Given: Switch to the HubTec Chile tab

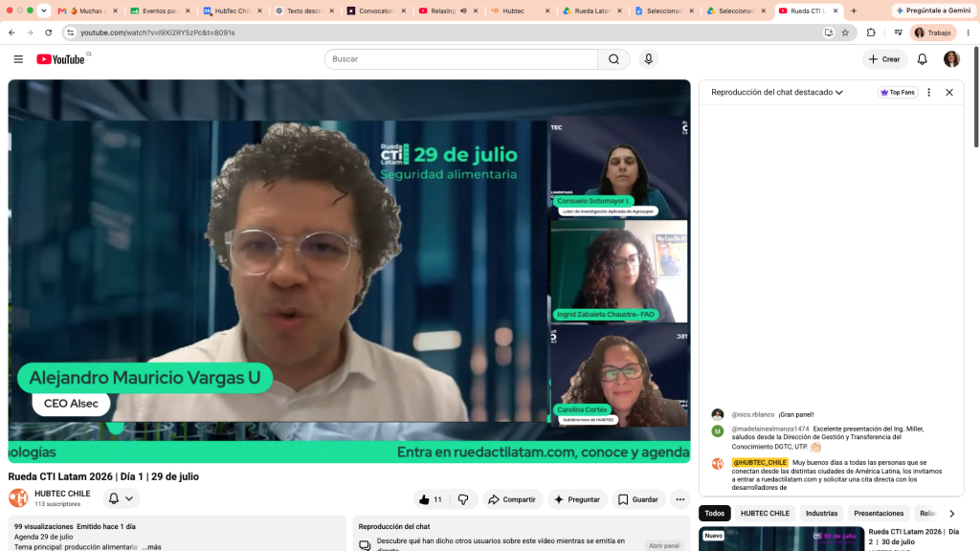Looking at the screenshot, I should click(232, 11).
